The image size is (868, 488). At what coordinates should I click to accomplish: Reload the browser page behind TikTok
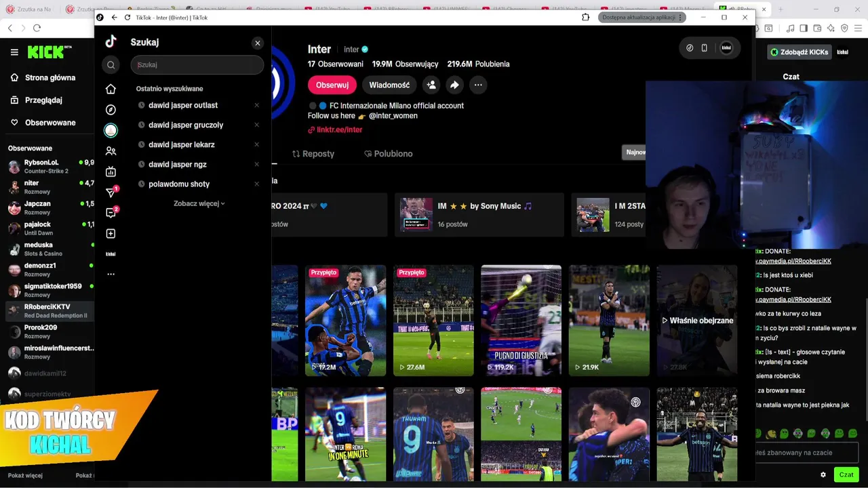pyautogui.click(x=37, y=28)
